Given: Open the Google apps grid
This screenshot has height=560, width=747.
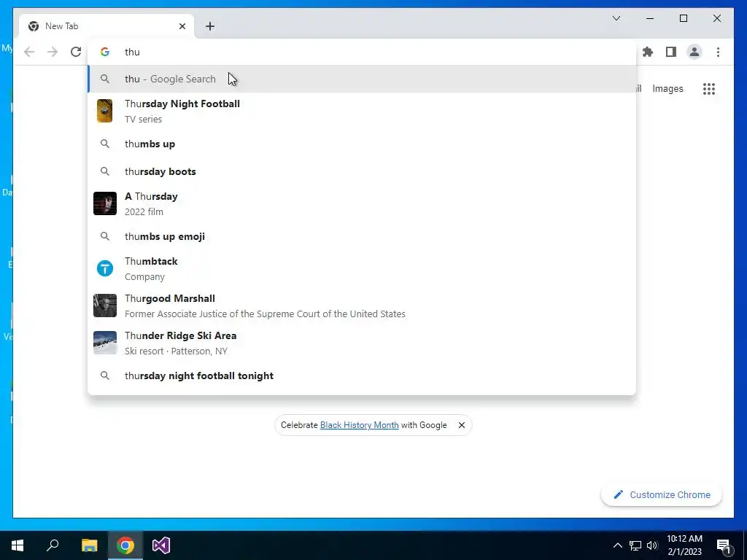Looking at the screenshot, I should click(709, 88).
